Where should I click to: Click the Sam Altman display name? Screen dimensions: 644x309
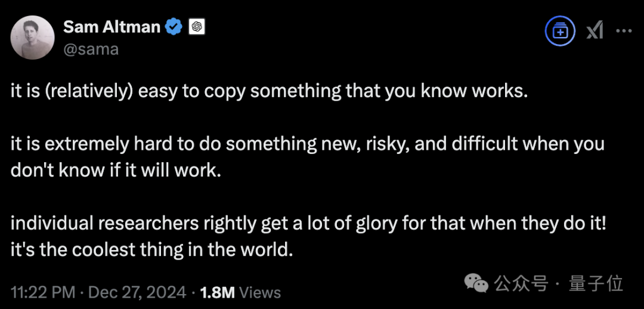click(112, 27)
